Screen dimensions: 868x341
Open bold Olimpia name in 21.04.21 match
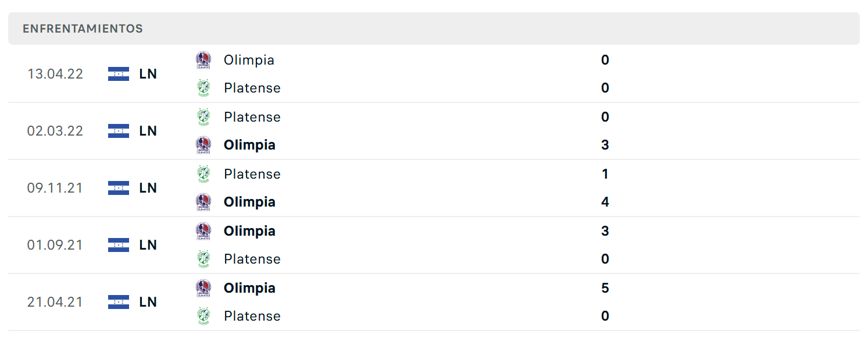[249, 288]
